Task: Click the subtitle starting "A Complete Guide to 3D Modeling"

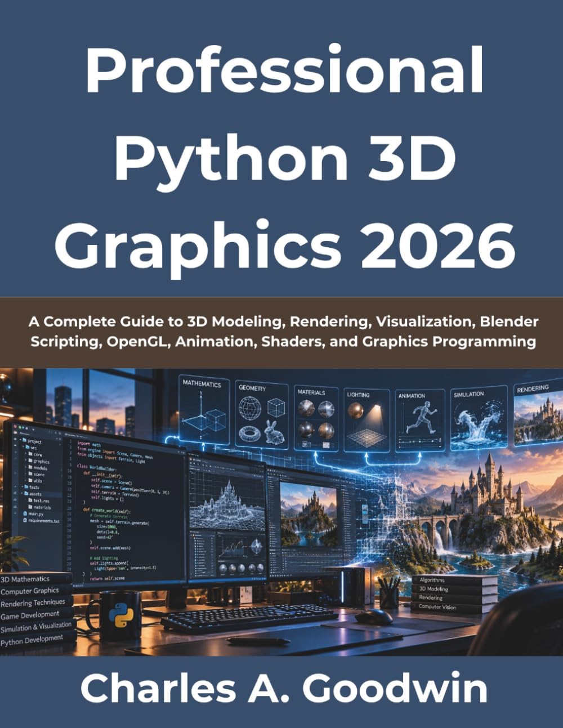Action: [284, 332]
